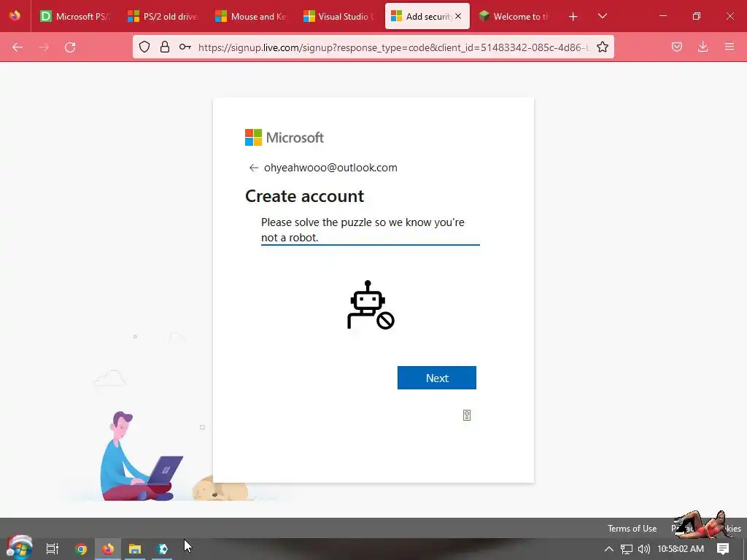The height and width of the screenshot is (560, 747).
Task: Open the Mouse and Keyboard tab
Action: tap(251, 16)
